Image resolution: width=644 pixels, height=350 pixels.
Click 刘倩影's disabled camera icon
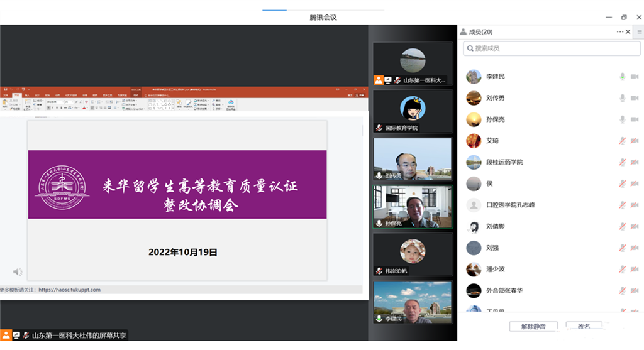point(635,226)
